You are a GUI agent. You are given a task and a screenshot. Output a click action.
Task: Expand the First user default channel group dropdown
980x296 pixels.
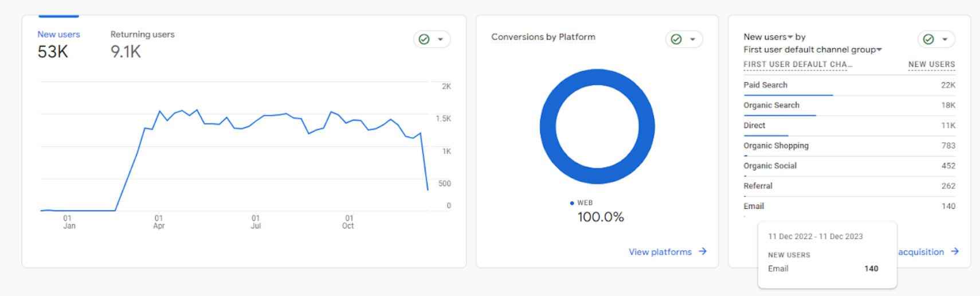879,50
